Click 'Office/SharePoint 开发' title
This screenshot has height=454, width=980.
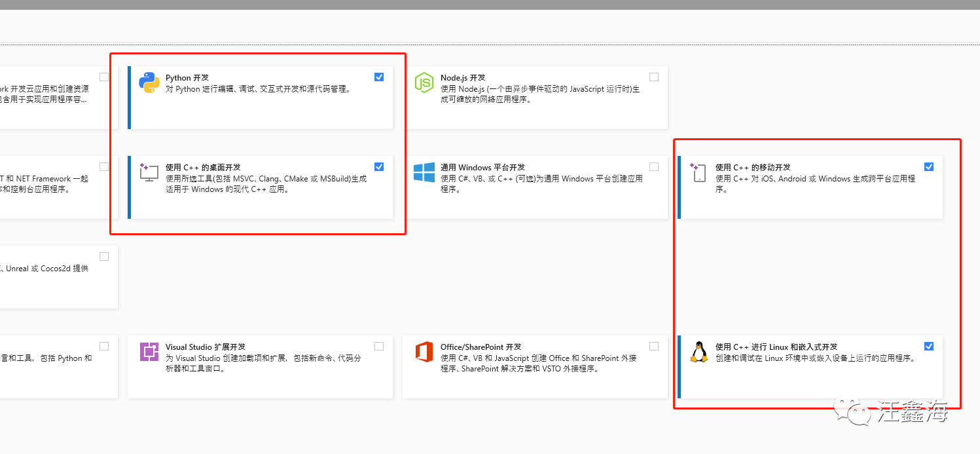(481, 347)
